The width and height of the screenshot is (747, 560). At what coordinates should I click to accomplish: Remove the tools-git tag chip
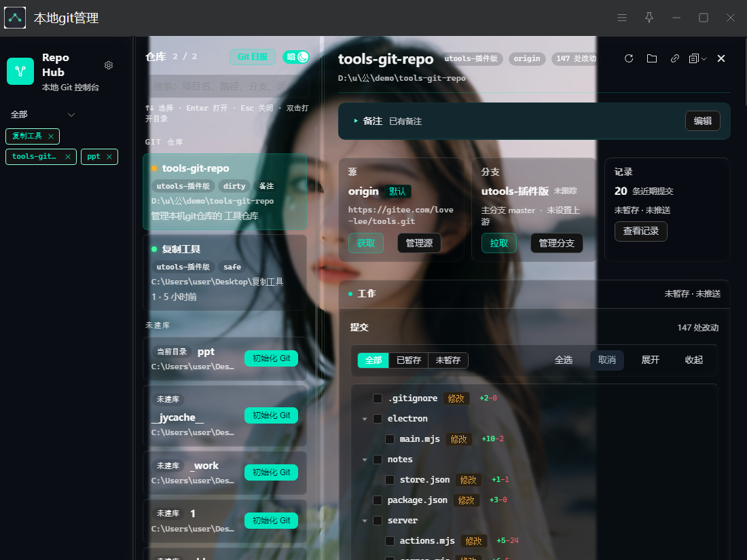click(68, 157)
